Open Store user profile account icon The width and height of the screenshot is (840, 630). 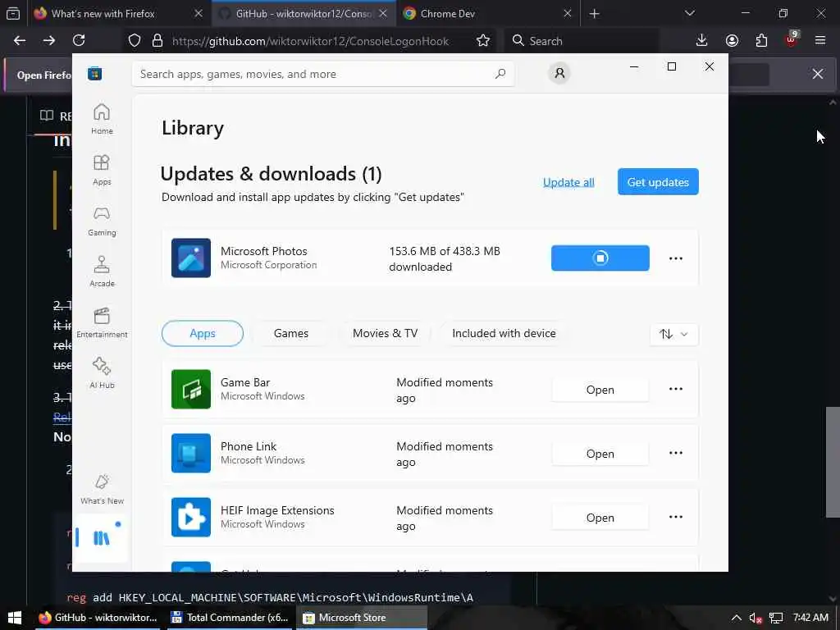(559, 73)
